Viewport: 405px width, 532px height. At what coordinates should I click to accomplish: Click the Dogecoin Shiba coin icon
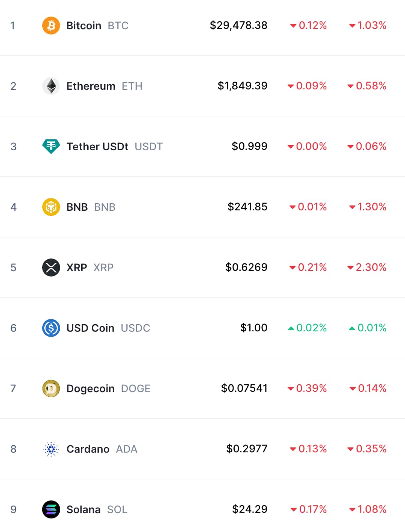pos(51,388)
